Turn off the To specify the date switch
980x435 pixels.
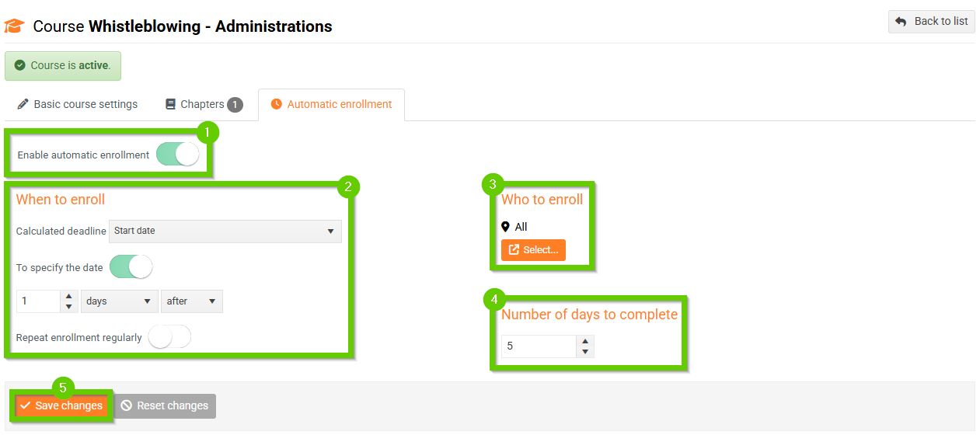point(131,267)
